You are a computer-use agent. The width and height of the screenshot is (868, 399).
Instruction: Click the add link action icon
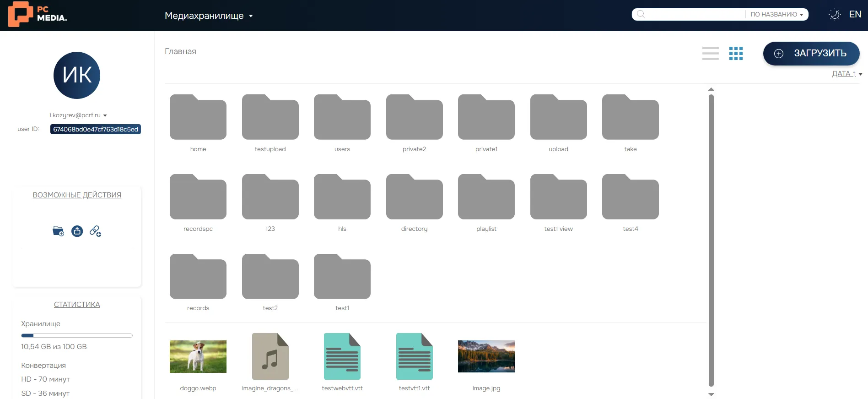click(95, 231)
